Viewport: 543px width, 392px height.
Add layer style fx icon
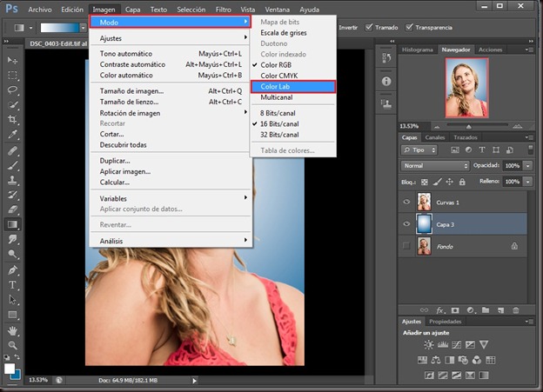click(x=440, y=310)
